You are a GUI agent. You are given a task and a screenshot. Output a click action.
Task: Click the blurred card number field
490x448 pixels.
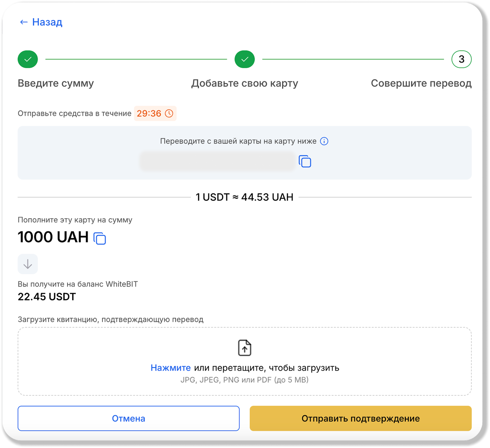[217, 161]
